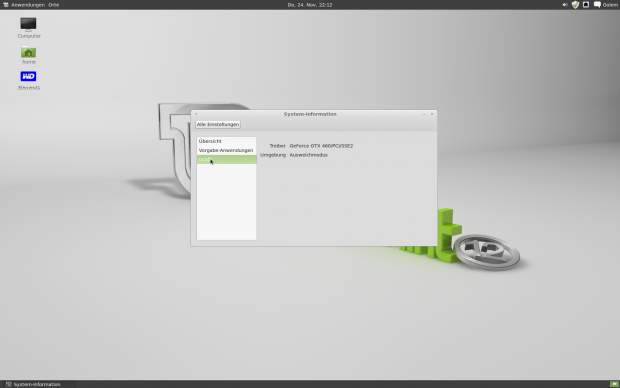This screenshot has width=620, height=388.
Task: Open the window menu arrow in System-Information title bar
Action: point(196,114)
